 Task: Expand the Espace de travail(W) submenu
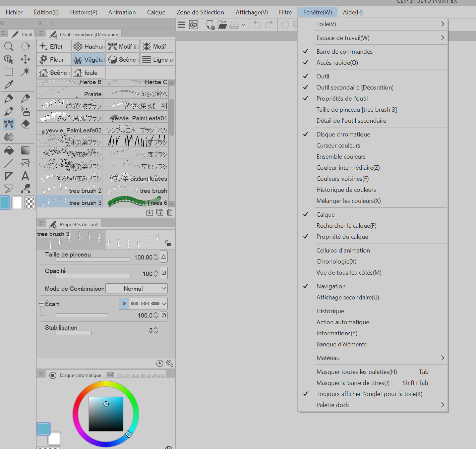click(x=373, y=38)
